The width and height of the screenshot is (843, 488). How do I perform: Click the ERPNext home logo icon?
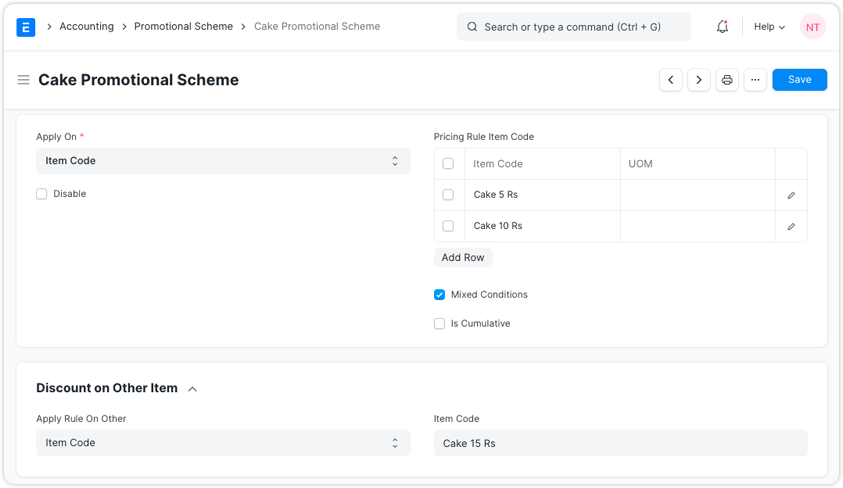pos(26,27)
